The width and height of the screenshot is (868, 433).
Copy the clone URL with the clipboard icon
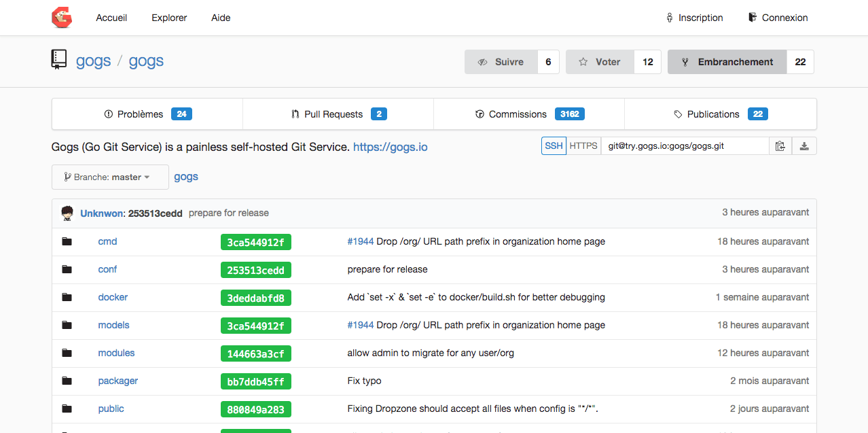point(780,145)
